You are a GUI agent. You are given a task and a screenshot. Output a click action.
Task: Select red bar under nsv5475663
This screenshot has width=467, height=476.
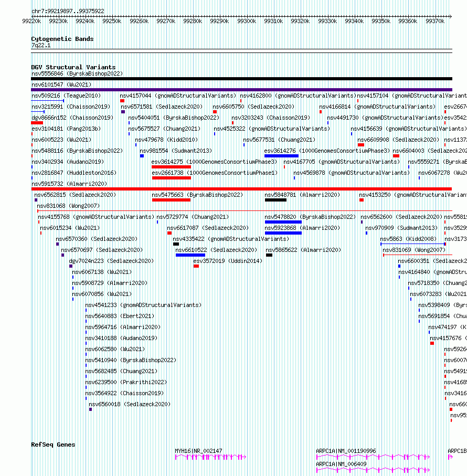(x=171, y=200)
